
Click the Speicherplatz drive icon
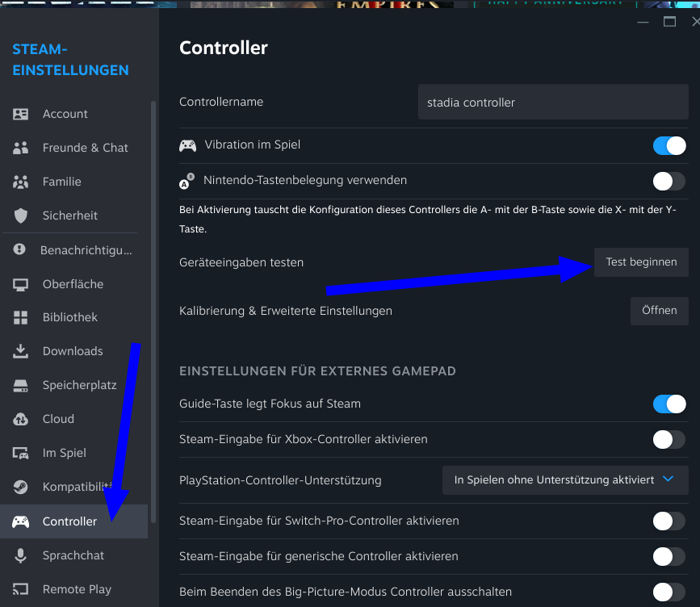20,385
